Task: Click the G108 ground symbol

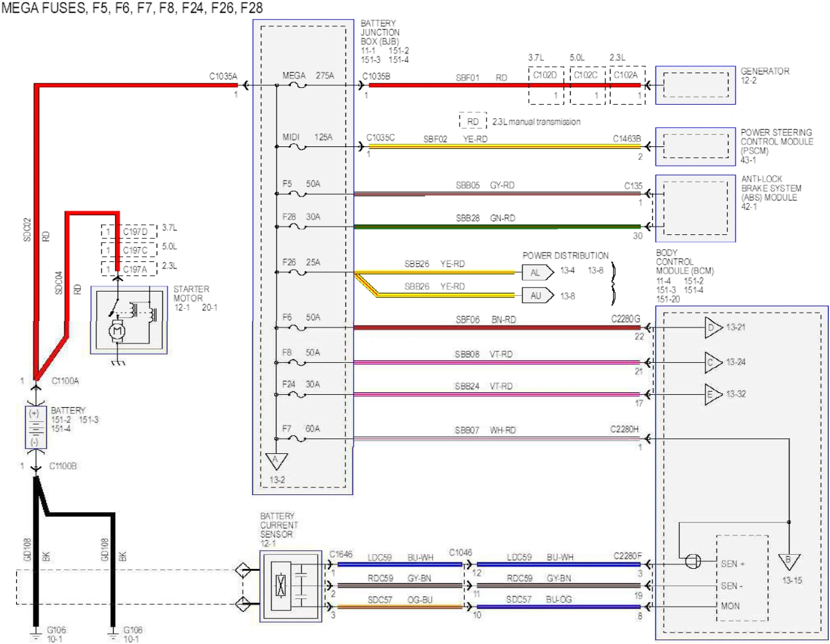Action: tap(113, 636)
